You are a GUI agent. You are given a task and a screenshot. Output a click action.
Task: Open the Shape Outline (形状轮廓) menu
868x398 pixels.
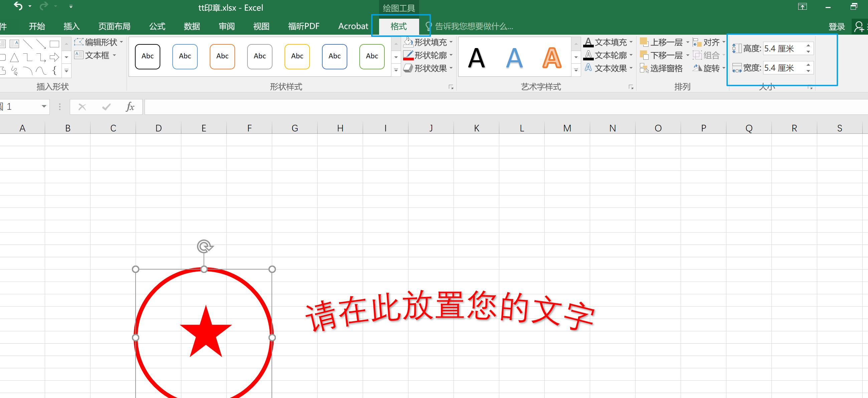[x=430, y=55]
